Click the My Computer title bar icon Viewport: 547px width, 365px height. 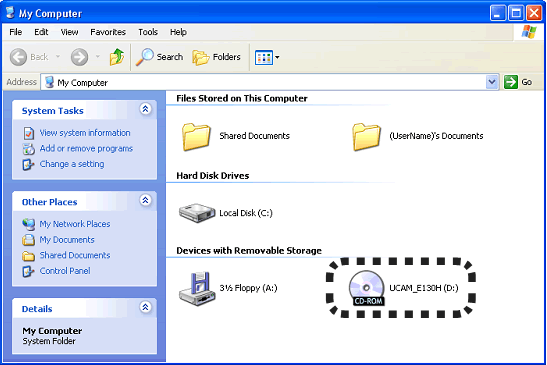(x=10, y=13)
